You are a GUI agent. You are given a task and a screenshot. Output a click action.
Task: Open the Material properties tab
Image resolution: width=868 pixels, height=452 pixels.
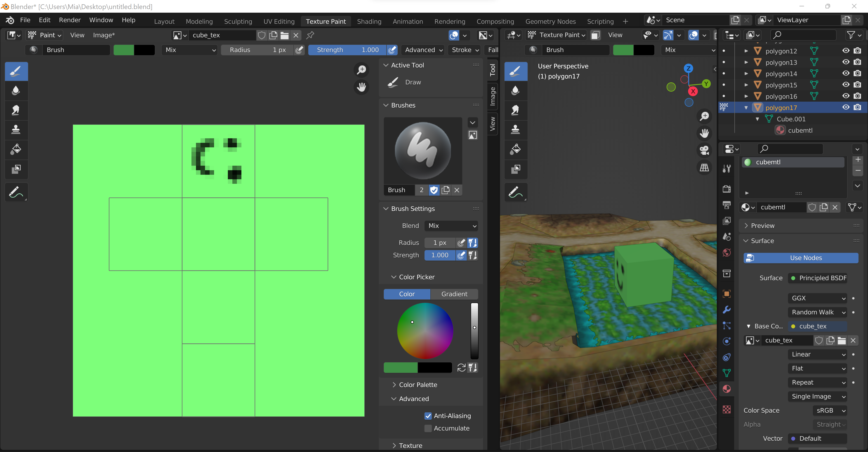click(727, 389)
